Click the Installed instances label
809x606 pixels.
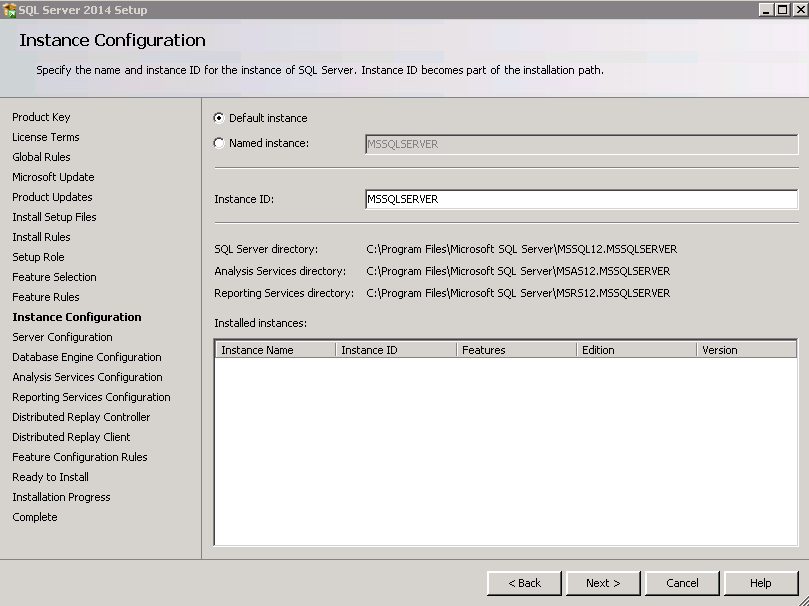(261, 323)
